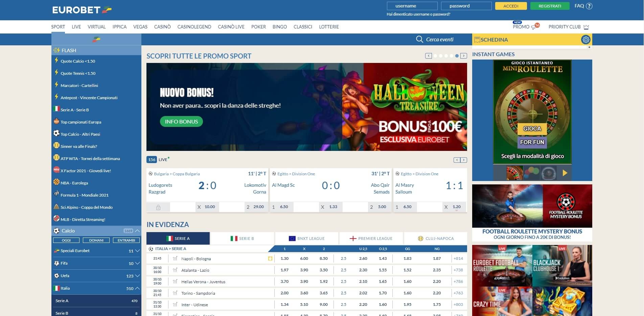Open the Quote Calcio <1.50 flash link
The height and width of the screenshot is (316, 644).
coord(78,61)
